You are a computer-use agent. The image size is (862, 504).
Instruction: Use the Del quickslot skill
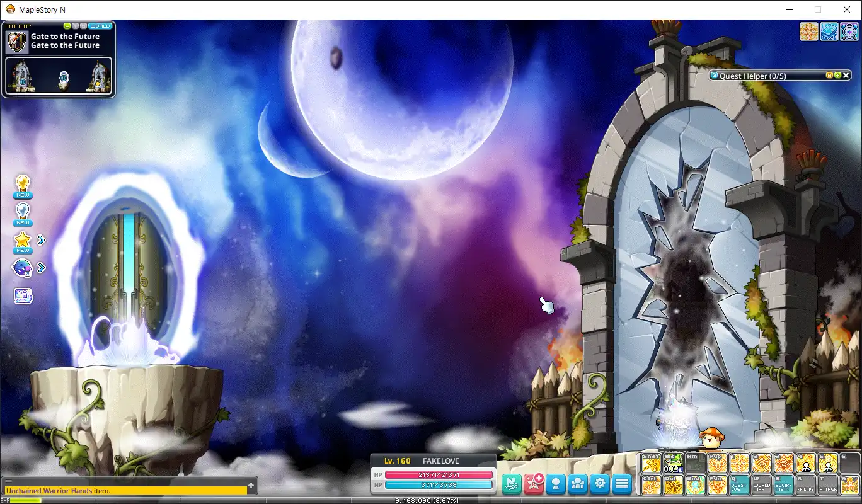(674, 484)
